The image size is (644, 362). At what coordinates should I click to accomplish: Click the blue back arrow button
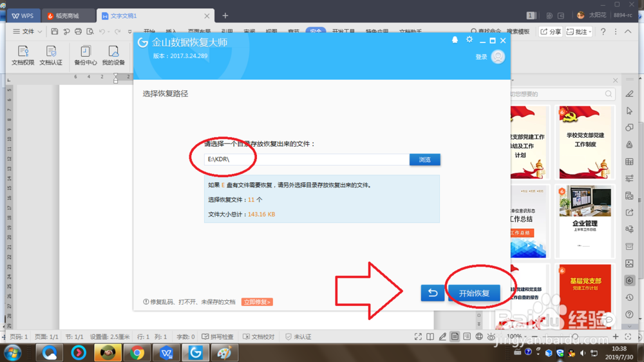click(433, 293)
